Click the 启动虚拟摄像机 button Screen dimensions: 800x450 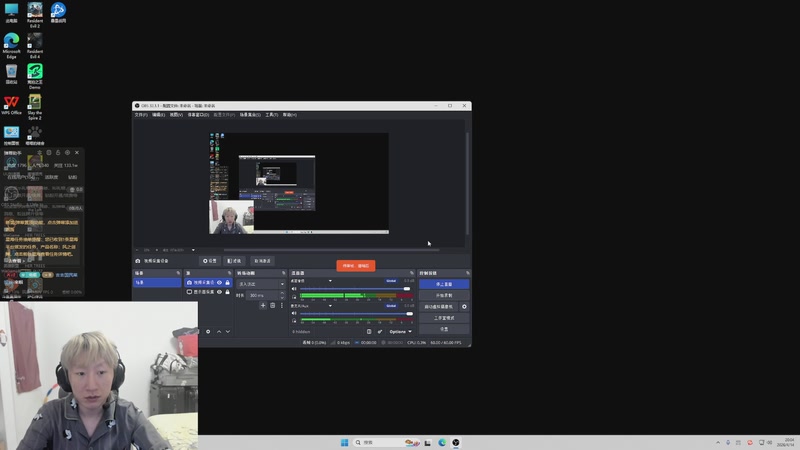439,307
